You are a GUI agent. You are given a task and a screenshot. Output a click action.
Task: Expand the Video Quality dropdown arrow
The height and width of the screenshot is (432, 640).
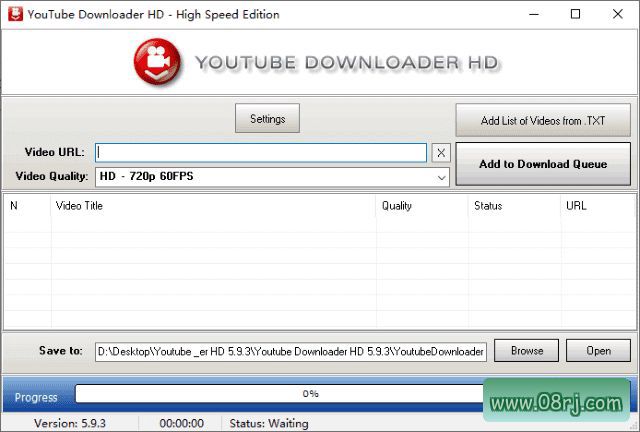click(x=441, y=177)
